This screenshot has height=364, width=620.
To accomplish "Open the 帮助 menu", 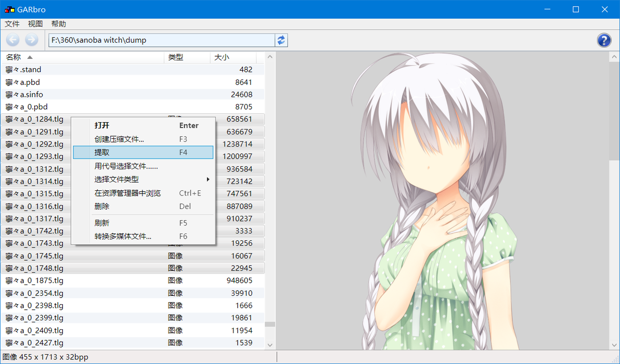I will tap(59, 24).
